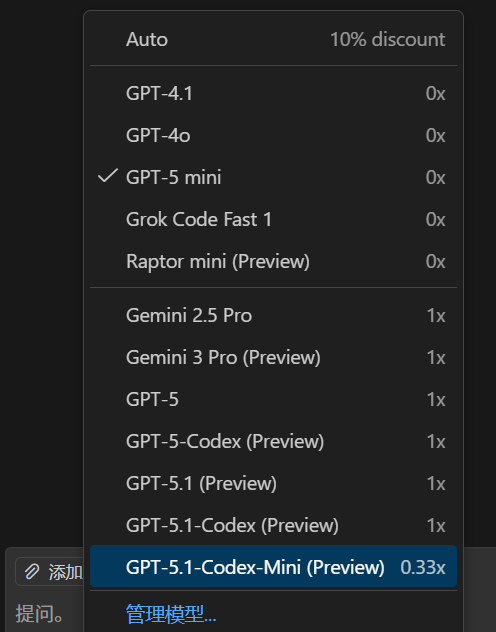This screenshot has width=496, height=632.
Task: Pick the GPT-4o model
Action: [x=273, y=135]
